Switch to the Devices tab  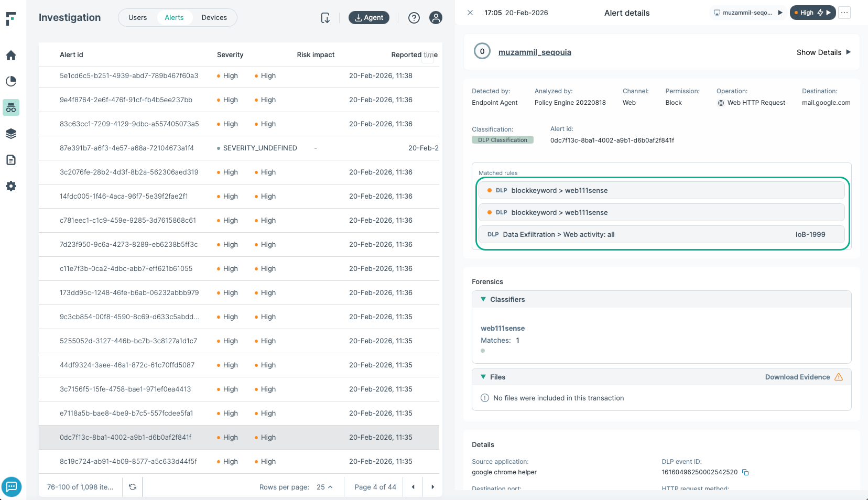(x=214, y=18)
